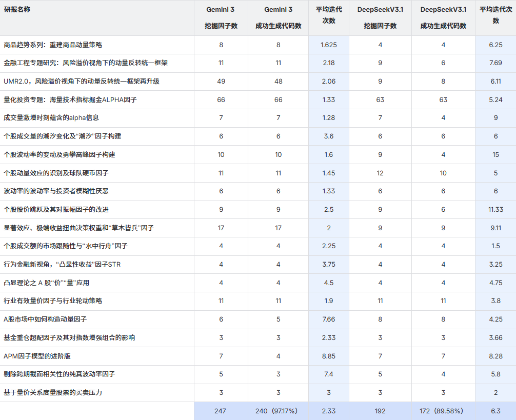
Task: Click the DeepSeek iteration value 9.11
Action: (x=495, y=228)
